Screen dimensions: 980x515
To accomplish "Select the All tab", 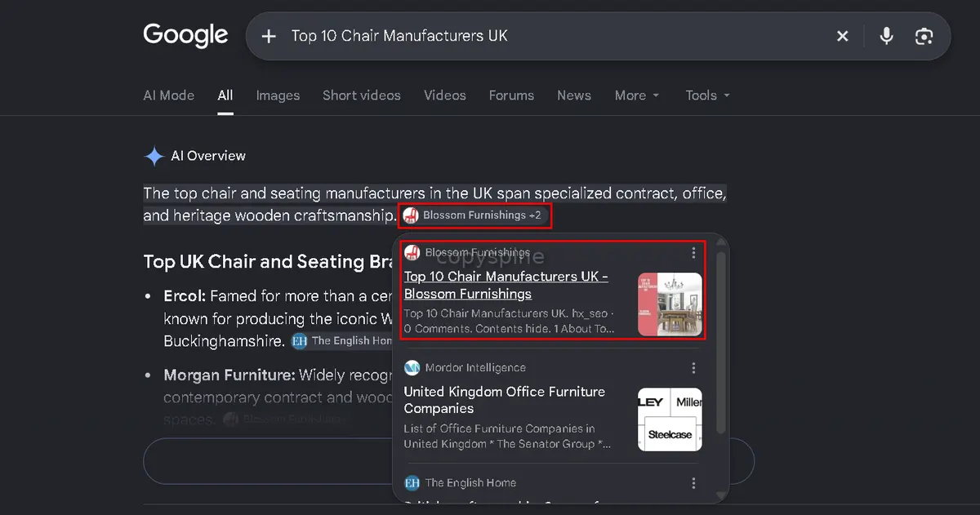I will (x=225, y=95).
